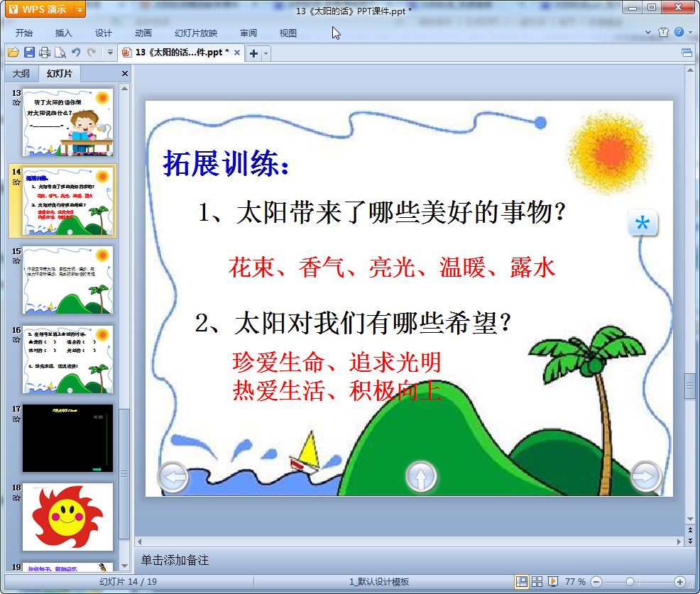The width and height of the screenshot is (700, 594).
Task: Switch to the 大纲 outline tab
Action: pos(21,74)
